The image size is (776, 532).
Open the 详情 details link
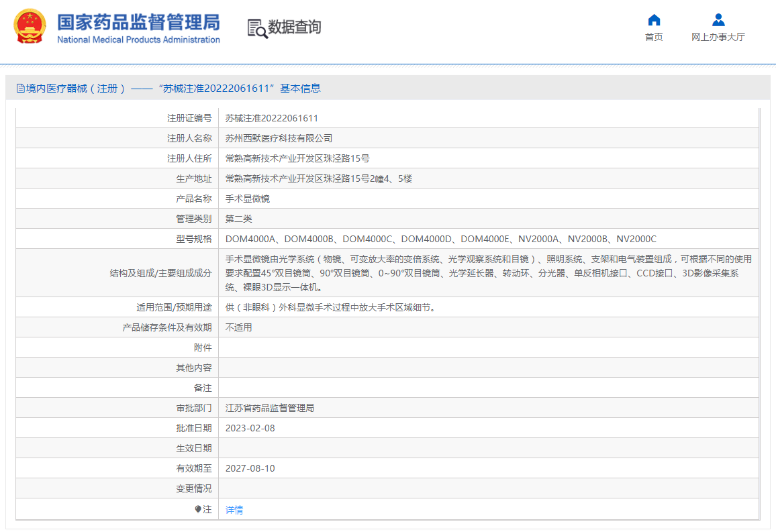tap(234, 510)
